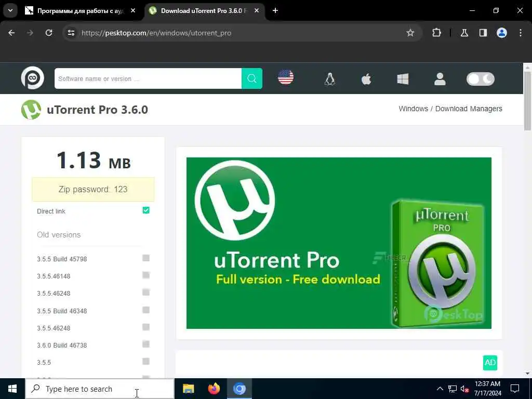Open the Chrome three-dot menu

(521, 33)
